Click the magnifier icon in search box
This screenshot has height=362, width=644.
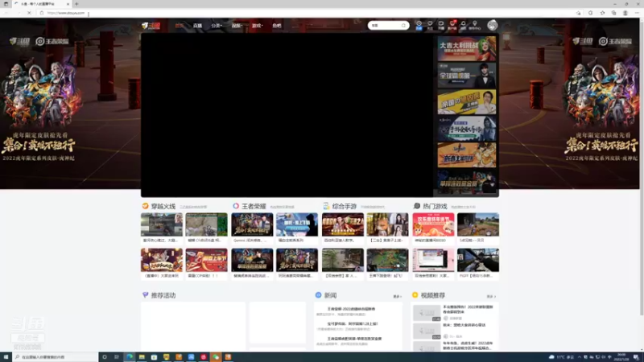pos(404,26)
